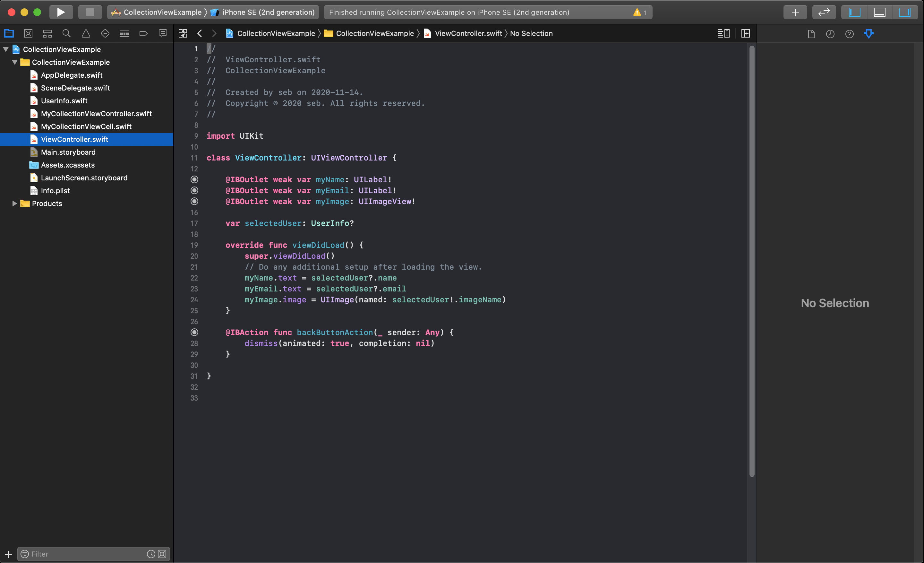
Task: Open editor options menu
Action: coord(723,33)
